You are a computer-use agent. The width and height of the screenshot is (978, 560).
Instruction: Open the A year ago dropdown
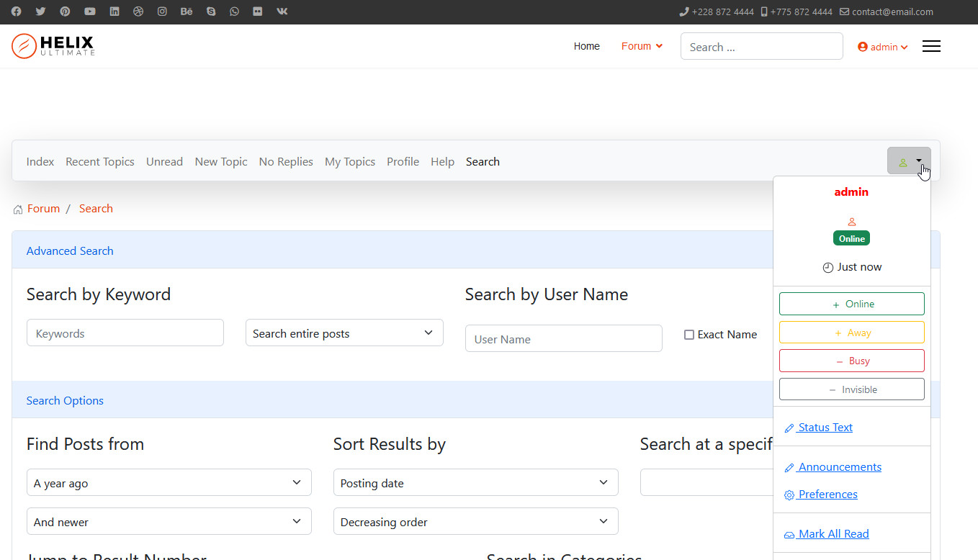coord(169,483)
